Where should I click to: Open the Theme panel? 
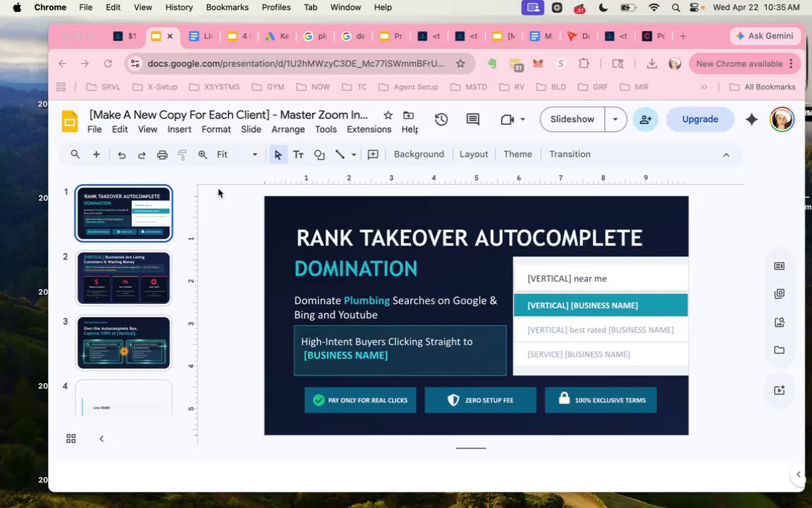point(517,155)
